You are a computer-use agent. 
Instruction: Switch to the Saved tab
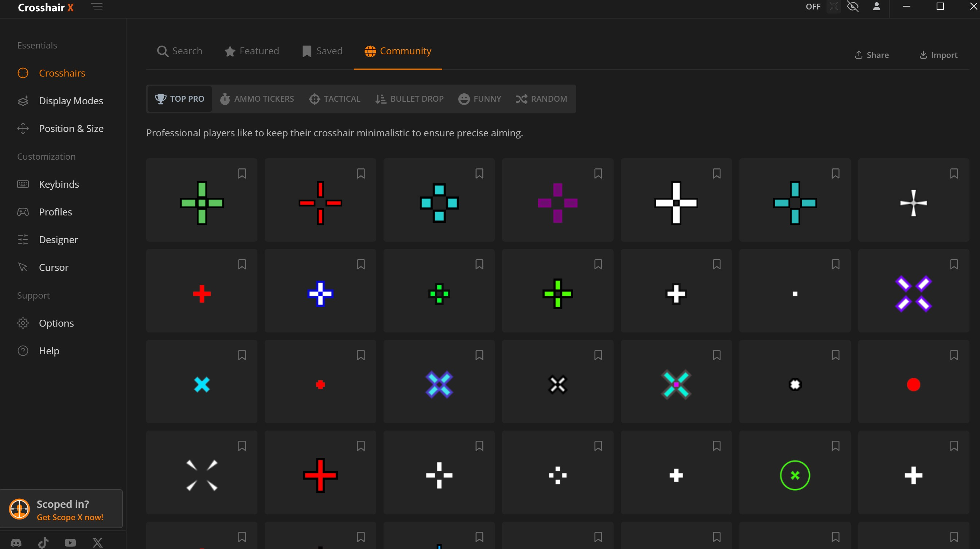point(322,51)
